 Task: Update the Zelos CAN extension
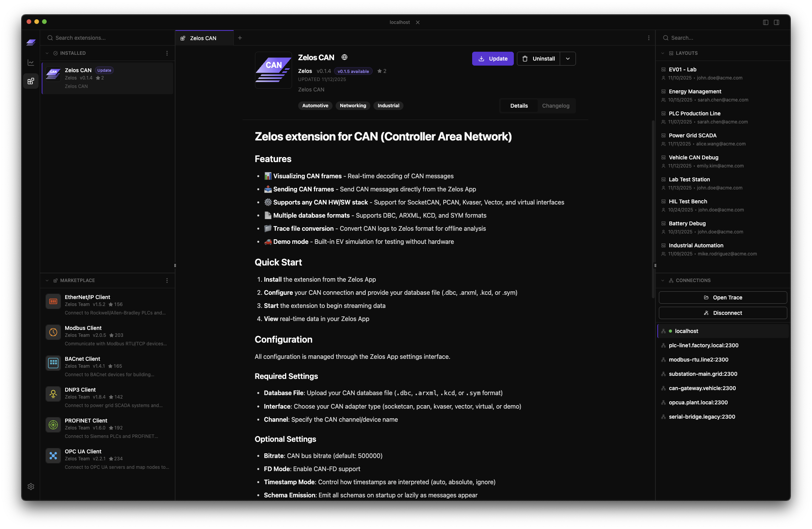pyautogui.click(x=493, y=59)
